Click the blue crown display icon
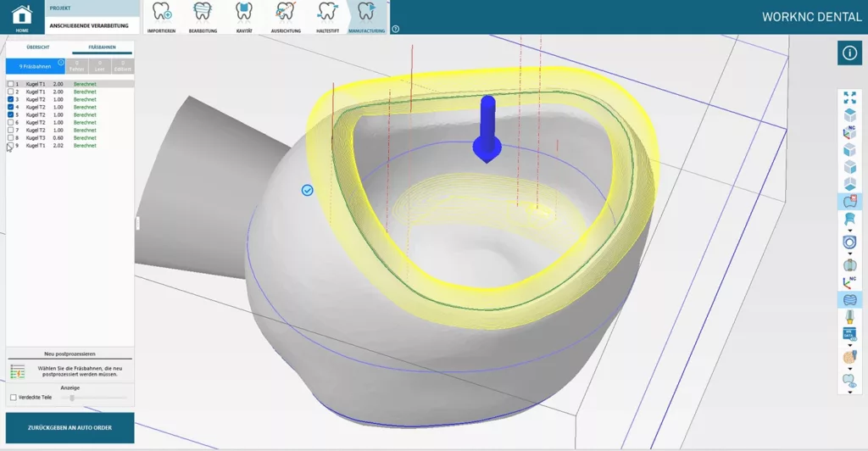The image size is (868, 451). point(849,220)
